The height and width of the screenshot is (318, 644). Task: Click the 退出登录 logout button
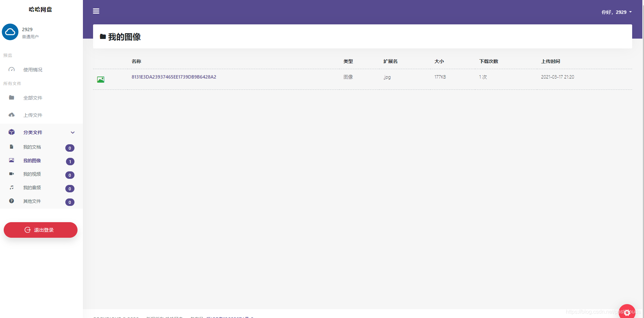41,230
